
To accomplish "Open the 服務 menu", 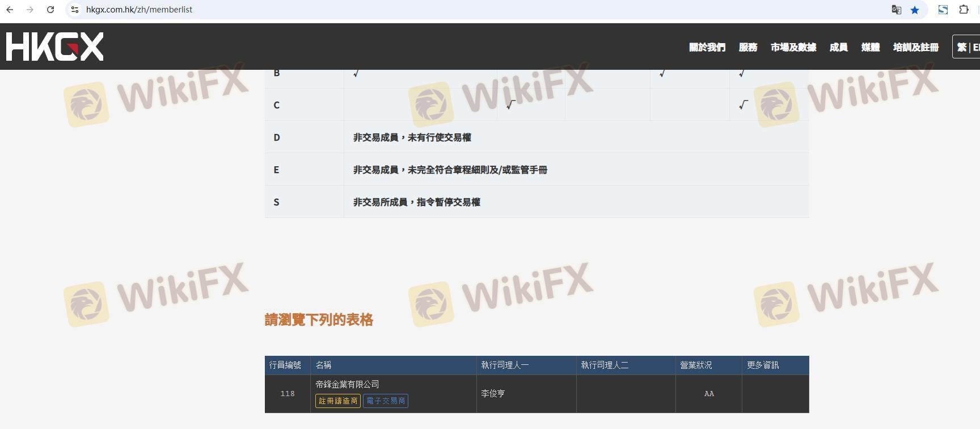I will coord(747,47).
